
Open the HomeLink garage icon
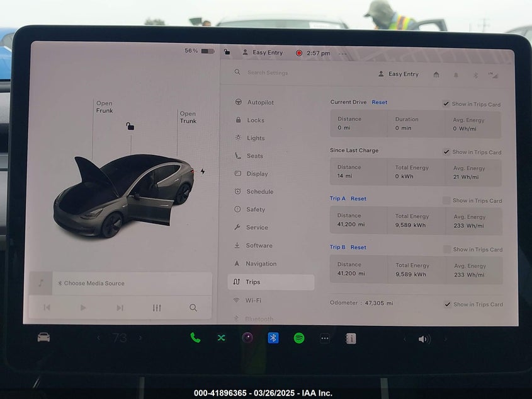[436, 74]
